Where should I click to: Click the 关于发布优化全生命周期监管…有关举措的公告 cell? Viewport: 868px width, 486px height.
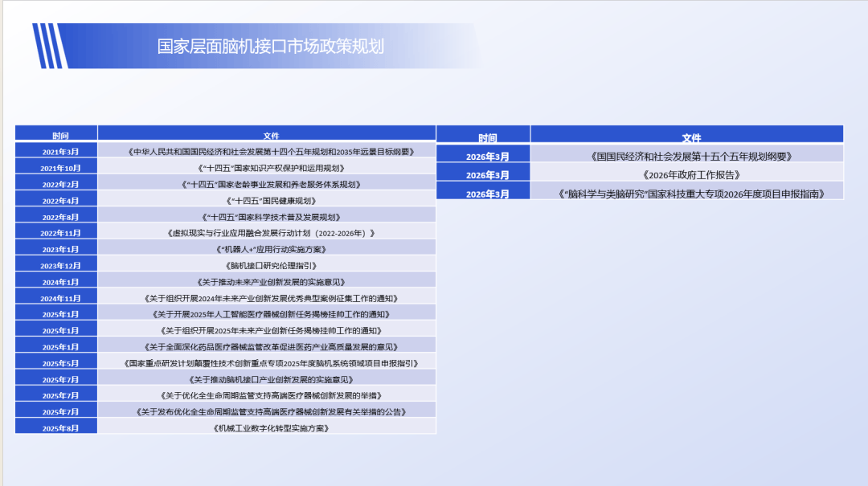tap(267, 411)
